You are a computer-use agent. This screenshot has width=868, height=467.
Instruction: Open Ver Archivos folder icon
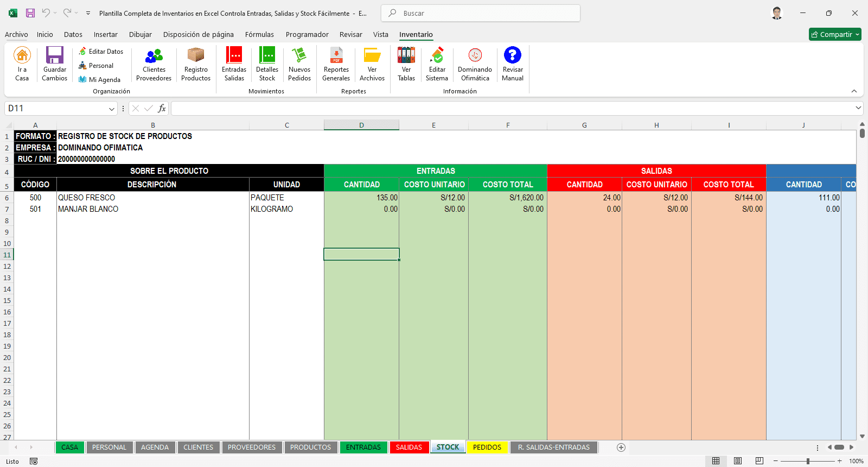point(372,55)
